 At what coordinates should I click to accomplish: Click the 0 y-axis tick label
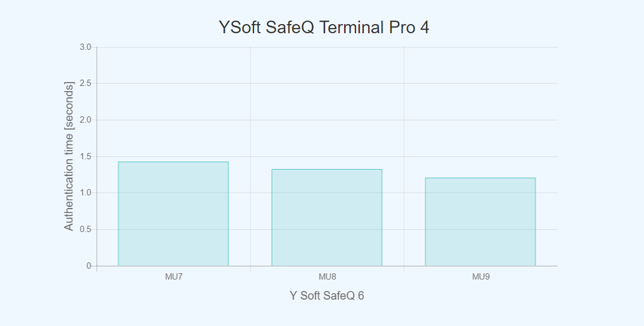pyautogui.click(x=89, y=266)
